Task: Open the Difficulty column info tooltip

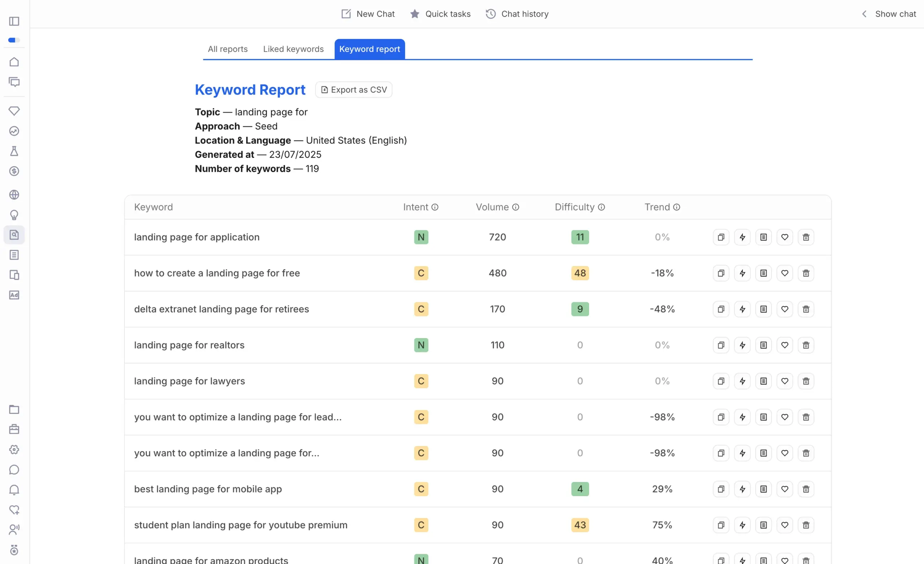Action: [x=601, y=207]
